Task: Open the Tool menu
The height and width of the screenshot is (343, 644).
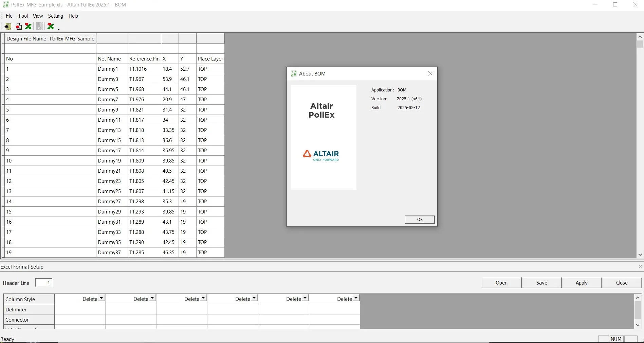Action: pyautogui.click(x=23, y=16)
